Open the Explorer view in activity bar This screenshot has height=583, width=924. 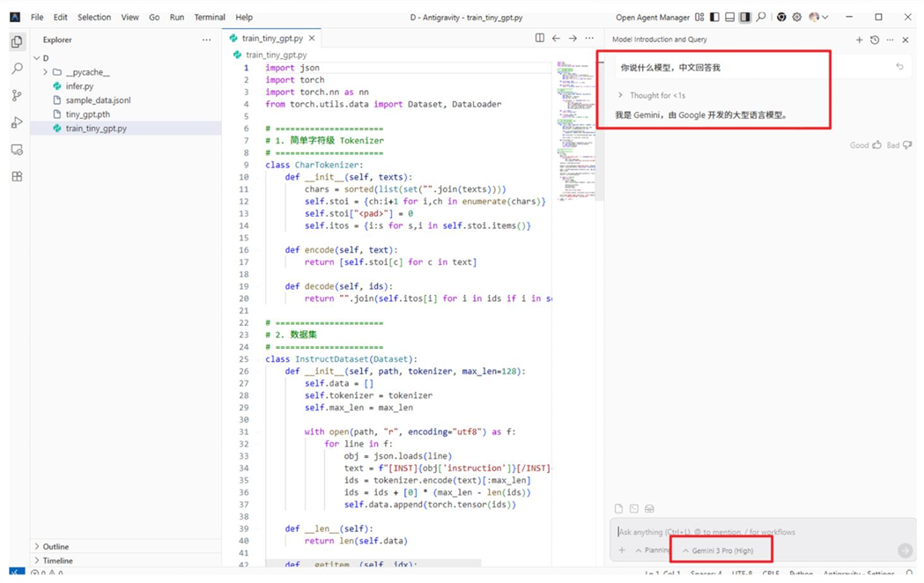point(17,41)
